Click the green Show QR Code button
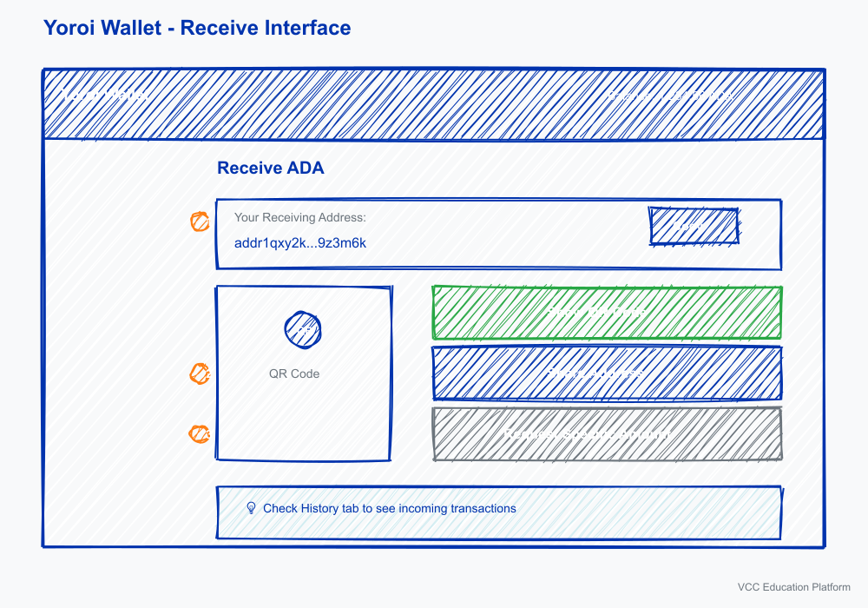Viewport: 868px width, 608px height. click(x=607, y=313)
